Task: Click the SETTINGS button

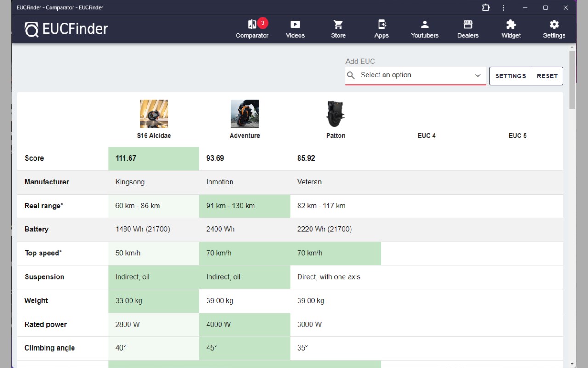Action: click(x=510, y=76)
